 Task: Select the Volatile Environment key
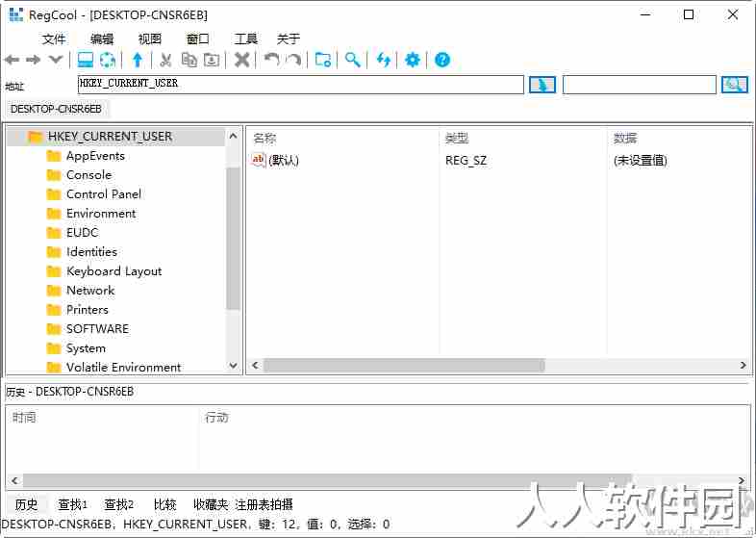(x=123, y=368)
